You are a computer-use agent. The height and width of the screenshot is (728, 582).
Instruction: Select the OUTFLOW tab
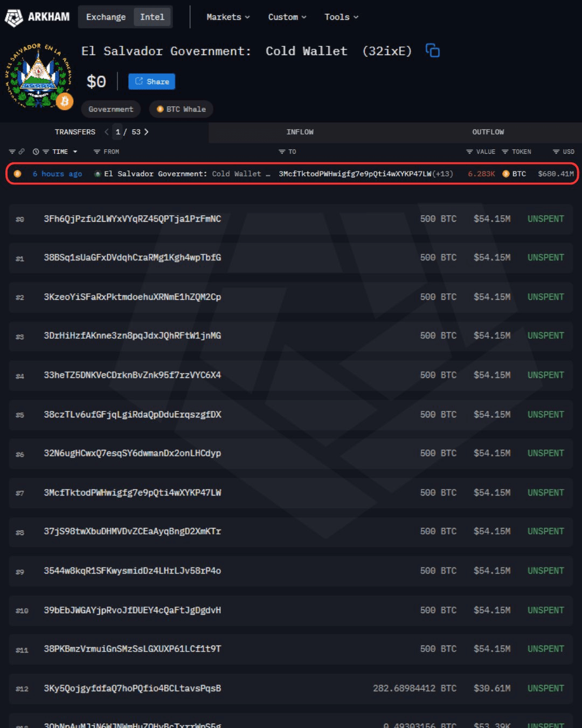click(488, 132)
